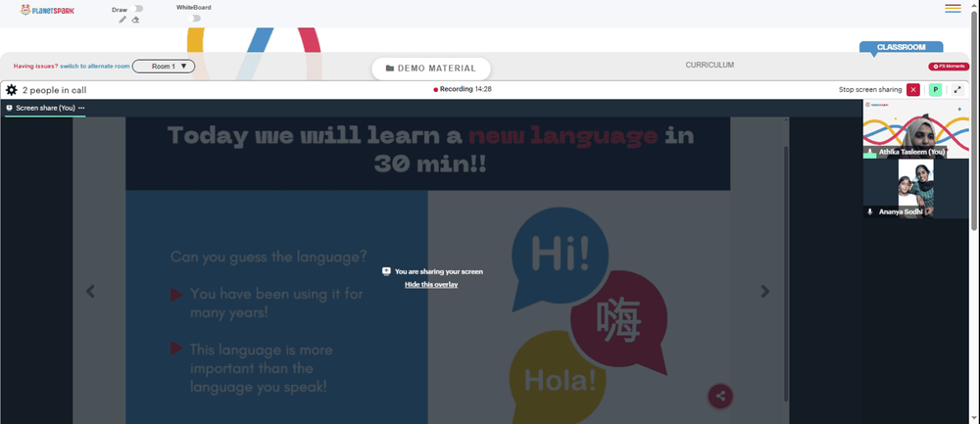Switch to the CURRICULUM tab
The width and height of the screenshot is (980, 424).
point(710,65)
